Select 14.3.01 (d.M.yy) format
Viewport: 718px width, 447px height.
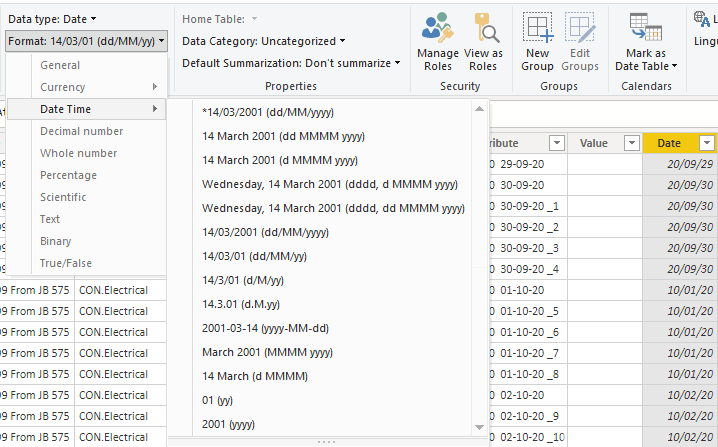(320, 304)
